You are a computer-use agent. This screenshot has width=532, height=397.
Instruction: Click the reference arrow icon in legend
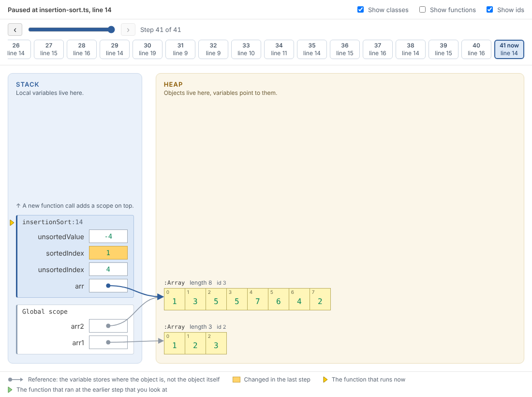15,380
